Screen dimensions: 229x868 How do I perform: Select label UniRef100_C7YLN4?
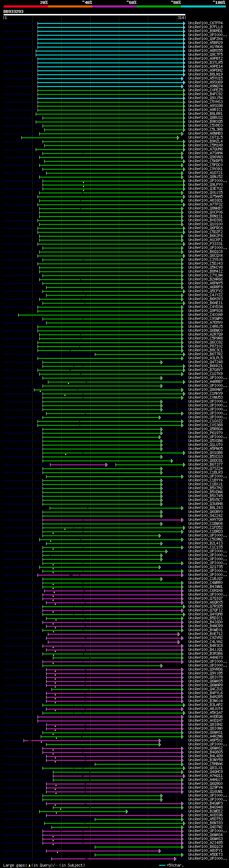pos(205,275)
